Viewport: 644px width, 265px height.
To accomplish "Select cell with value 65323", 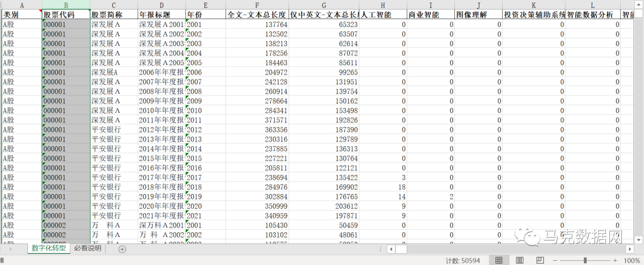I will click(324, 24).
